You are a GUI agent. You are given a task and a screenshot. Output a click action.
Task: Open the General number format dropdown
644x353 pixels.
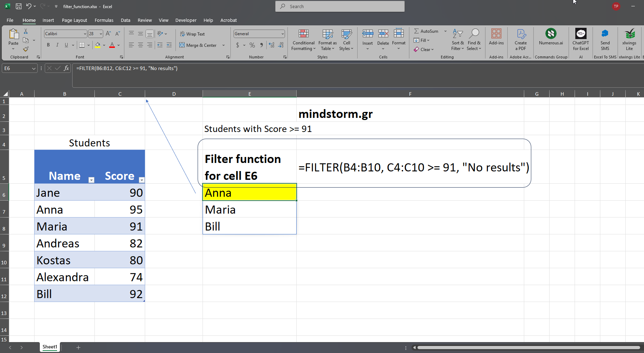pos(283,34)
